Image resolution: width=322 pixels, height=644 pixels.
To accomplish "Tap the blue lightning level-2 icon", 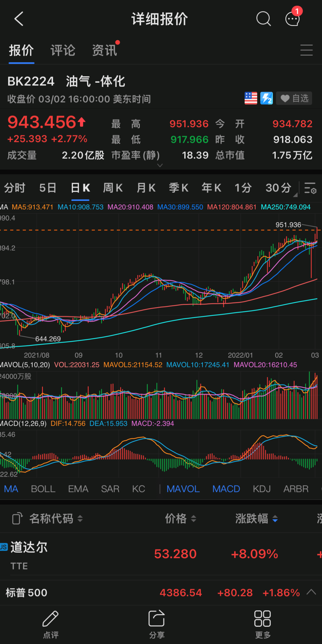I will [267, 98].
